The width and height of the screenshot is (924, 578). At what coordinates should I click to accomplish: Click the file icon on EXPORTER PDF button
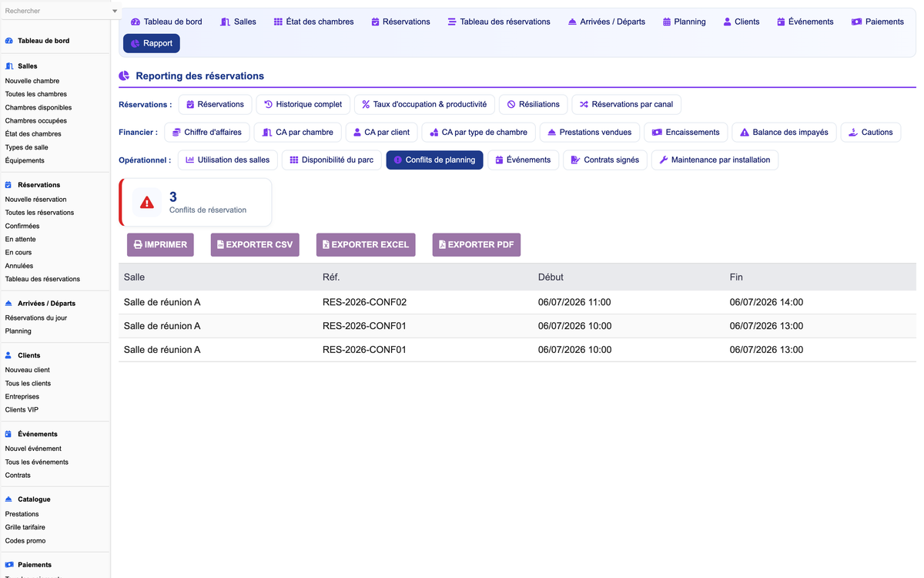(442, 244)
